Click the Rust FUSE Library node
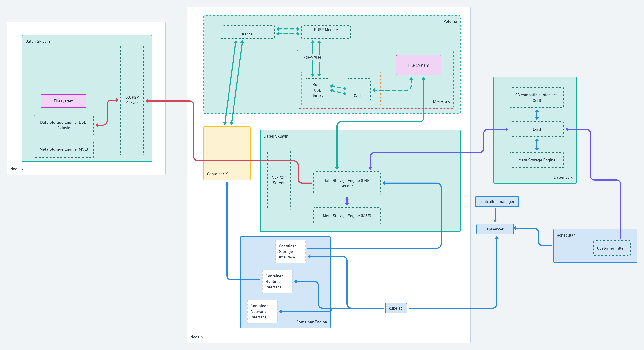644x350 pixels. [x=317, y=90]
